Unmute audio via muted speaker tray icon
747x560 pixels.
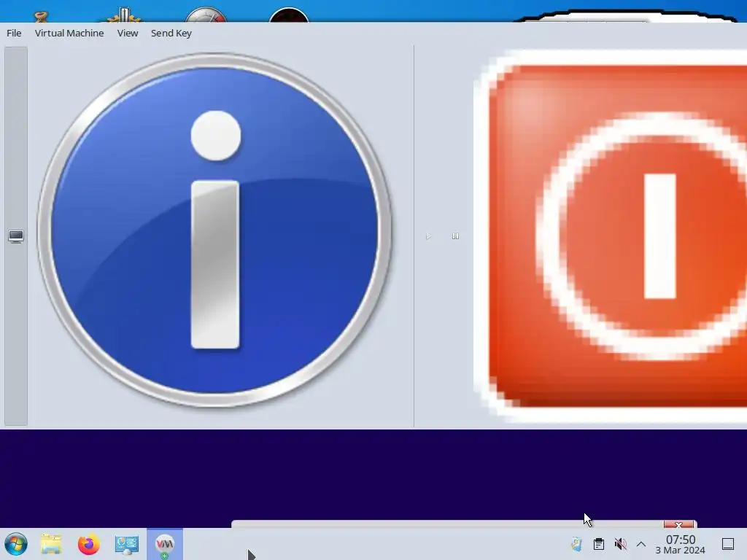620,544
